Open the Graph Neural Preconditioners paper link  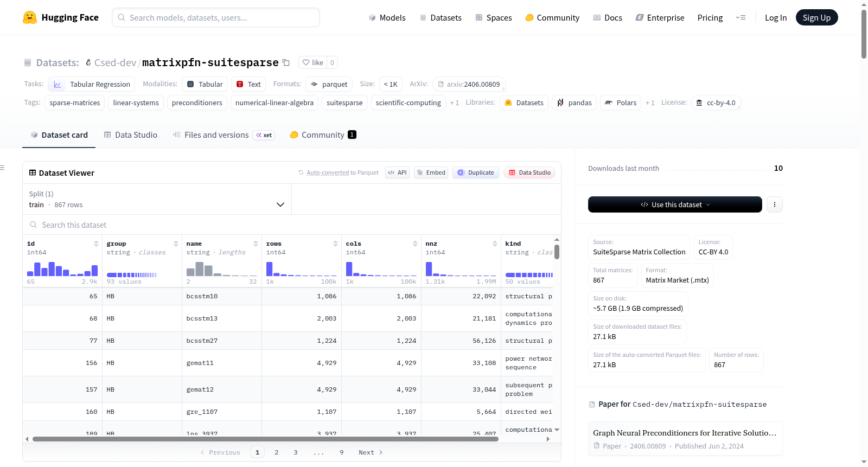pyautogui.click(x=685, y=439)
